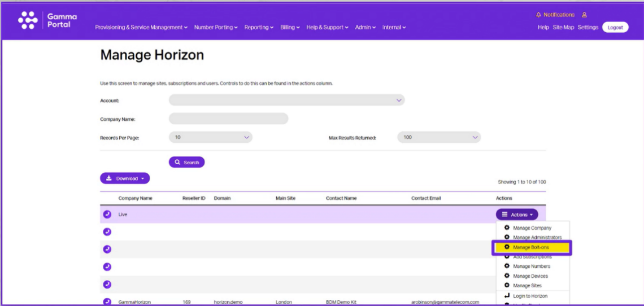Open the Account dropdown
Viewport: 644px width, 306px height.
[x=286, y=100]
